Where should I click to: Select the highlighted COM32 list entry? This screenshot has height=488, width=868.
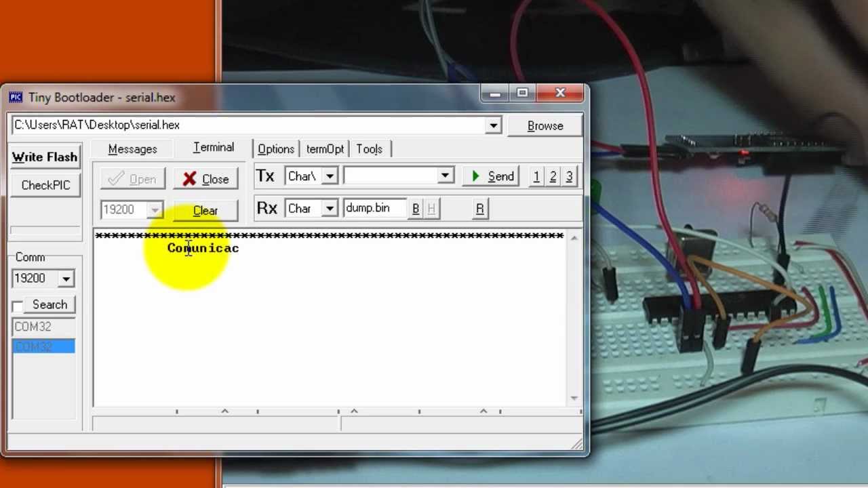(43, 346)
